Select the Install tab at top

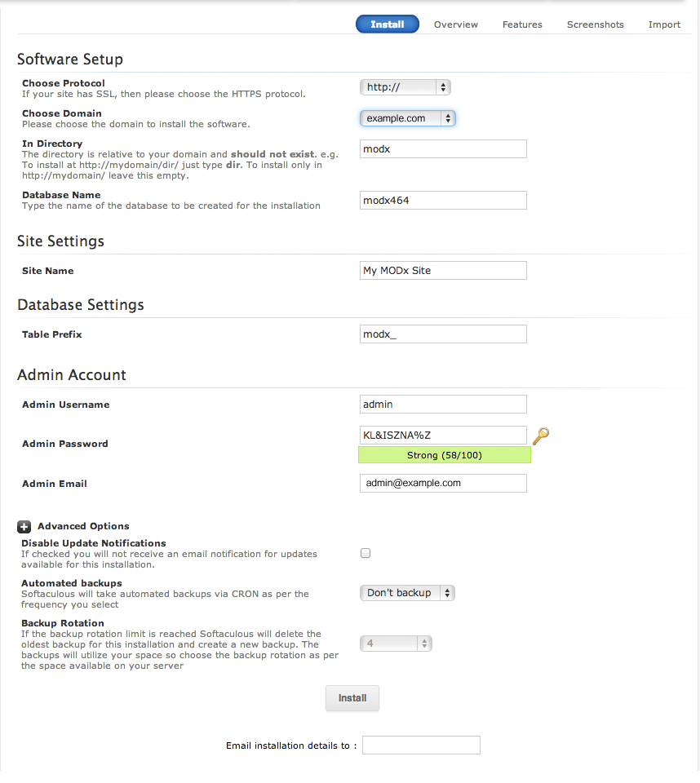(x=388, y=24)
